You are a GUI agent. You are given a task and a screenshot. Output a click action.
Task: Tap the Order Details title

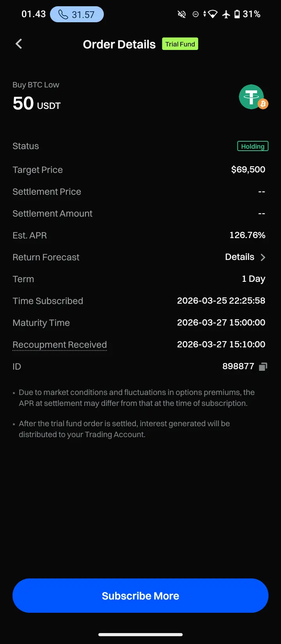(x=119, y=44)
